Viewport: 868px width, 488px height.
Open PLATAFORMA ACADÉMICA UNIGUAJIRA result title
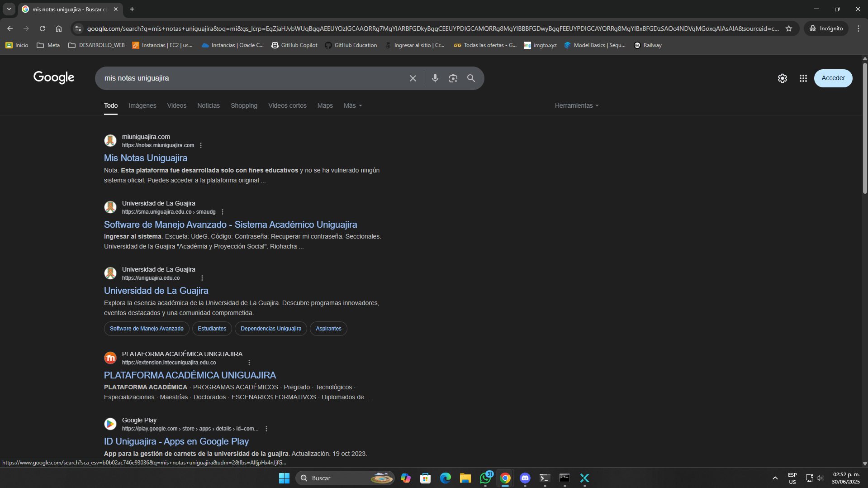(x=190, y=375)
